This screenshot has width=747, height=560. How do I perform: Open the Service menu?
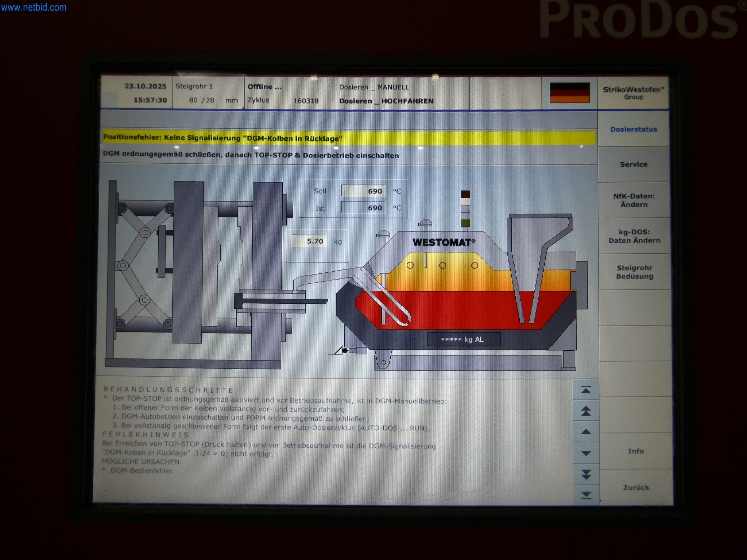tap(634, 164)
